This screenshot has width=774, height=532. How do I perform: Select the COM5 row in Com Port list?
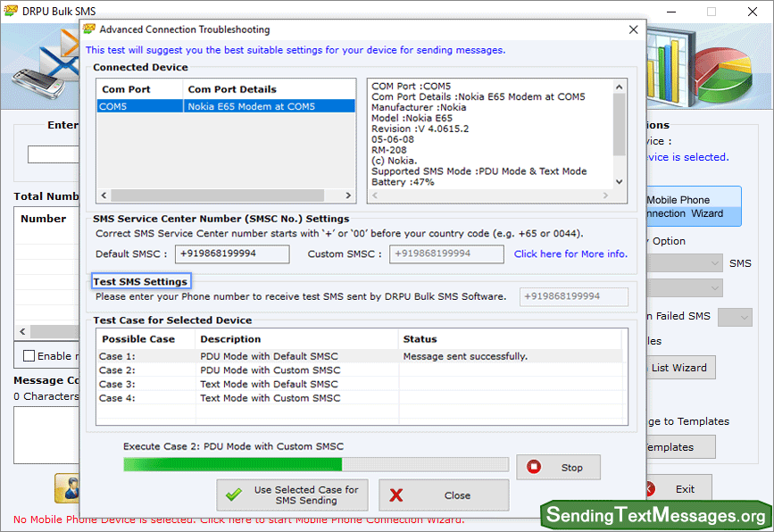click(x=226, y=106)
